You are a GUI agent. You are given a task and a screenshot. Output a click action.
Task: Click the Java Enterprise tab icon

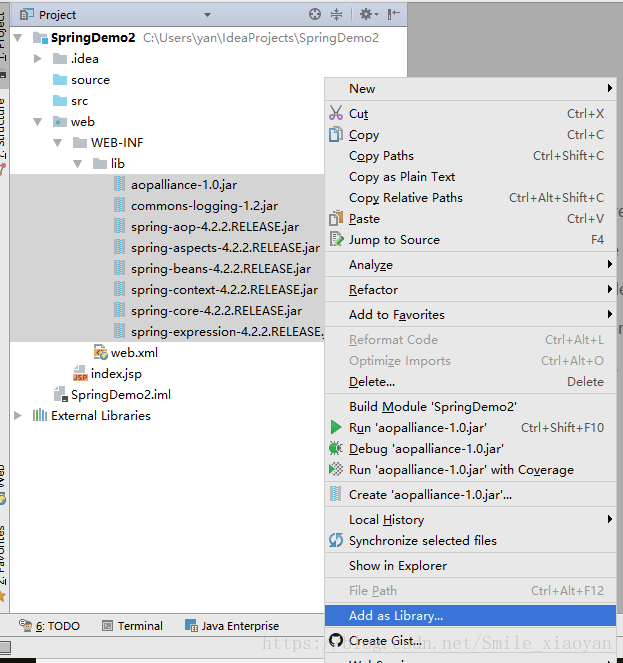click(x=191, y=626)
